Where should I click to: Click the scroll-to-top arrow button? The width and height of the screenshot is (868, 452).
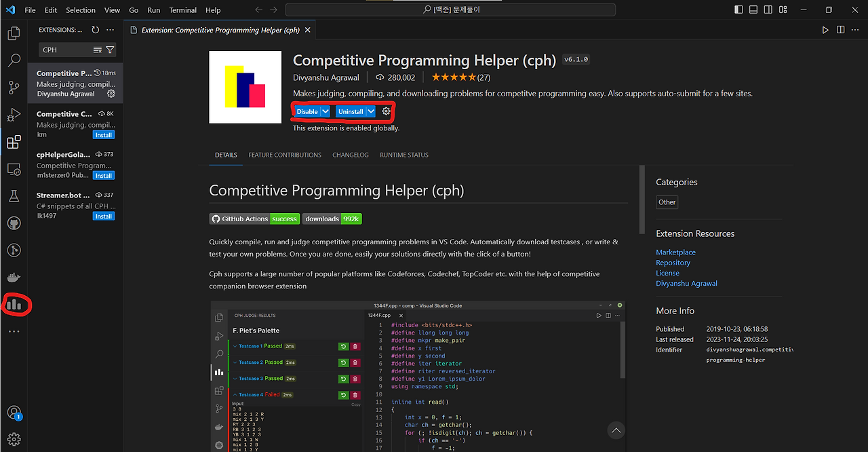point(616,430)
